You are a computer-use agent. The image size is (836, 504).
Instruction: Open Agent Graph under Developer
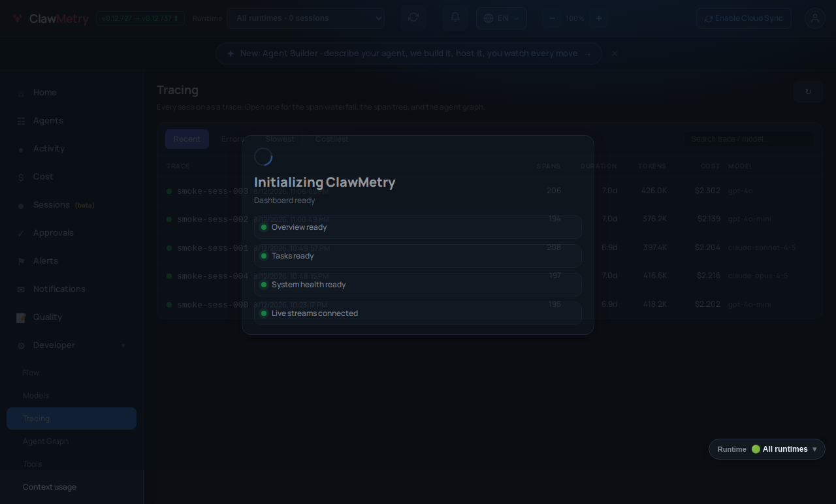click(x=72, y=441)
